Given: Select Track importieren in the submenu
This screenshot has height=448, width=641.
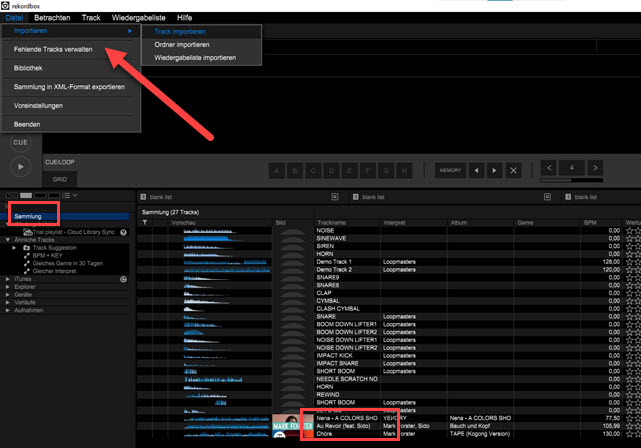Looking at the screenshot, I should [202, 31].
